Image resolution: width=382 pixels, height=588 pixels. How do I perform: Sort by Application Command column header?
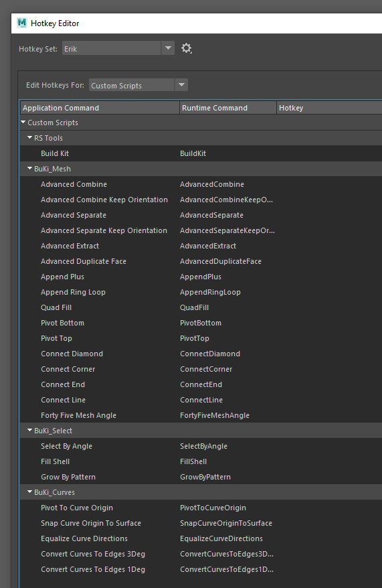coord(100,108)
